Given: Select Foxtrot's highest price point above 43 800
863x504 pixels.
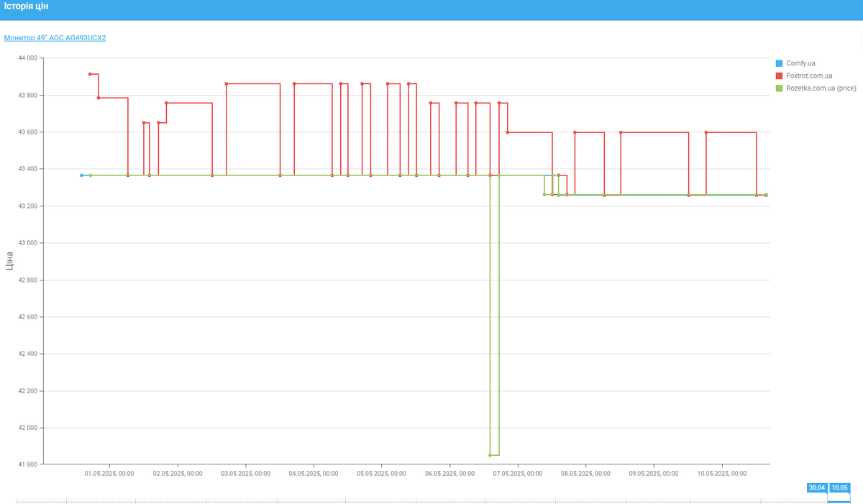Looking at the screenshot, I should tap(90, 74).
